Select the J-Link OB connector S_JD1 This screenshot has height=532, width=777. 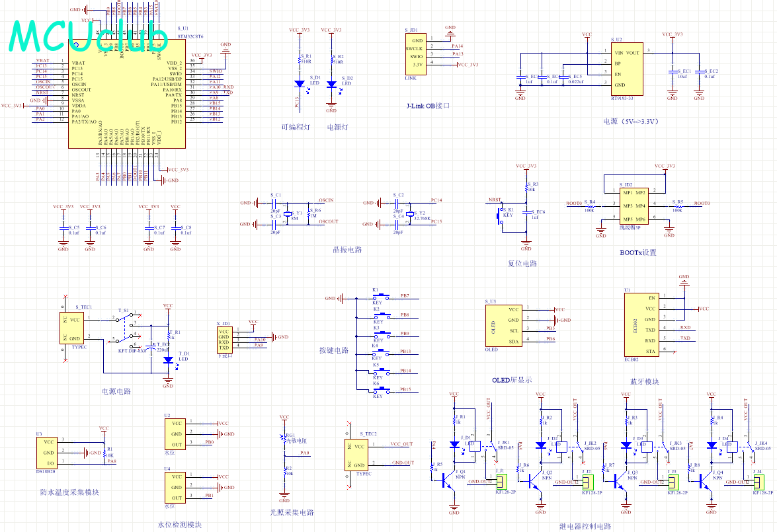(x=417, y=53)
